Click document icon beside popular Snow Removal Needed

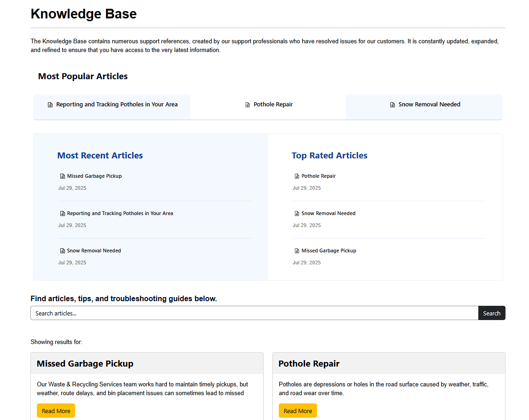[393, 105]
